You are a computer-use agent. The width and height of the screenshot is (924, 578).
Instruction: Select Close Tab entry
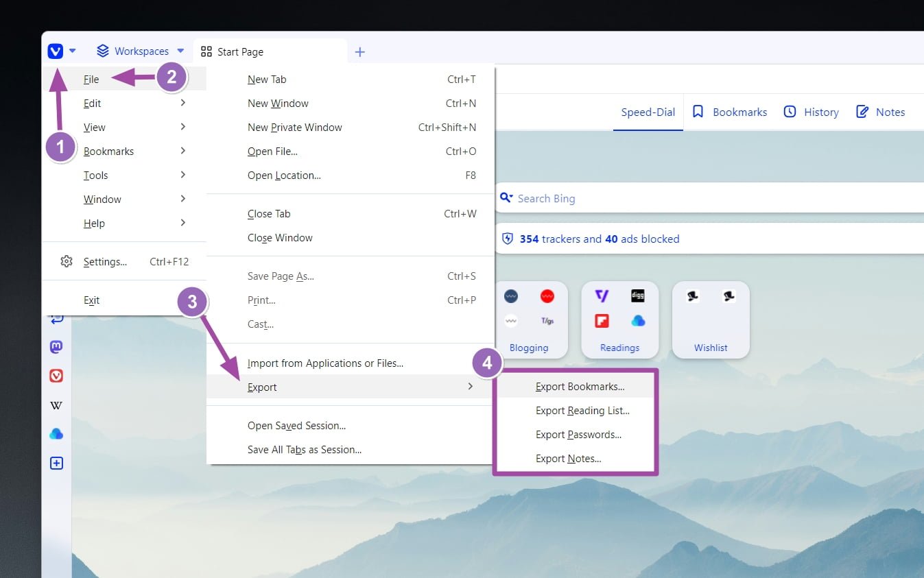pyautogui.click(x=351, y=213)
